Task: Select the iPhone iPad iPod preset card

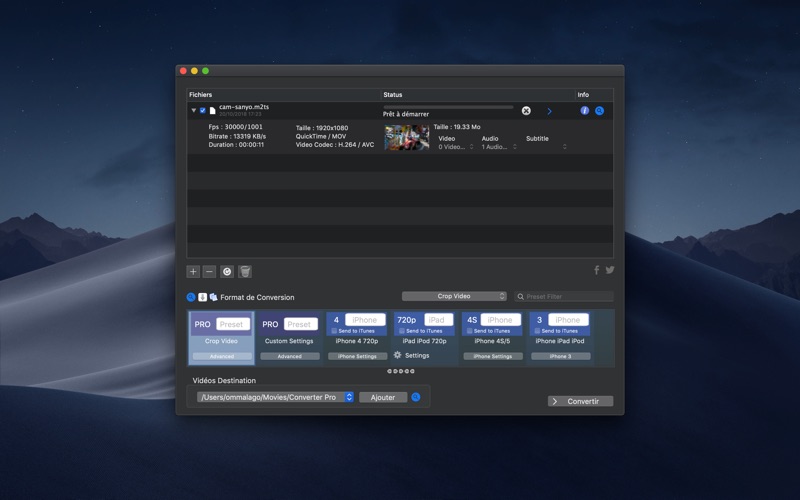Action: pyautogui.click(x=560, y=338)
